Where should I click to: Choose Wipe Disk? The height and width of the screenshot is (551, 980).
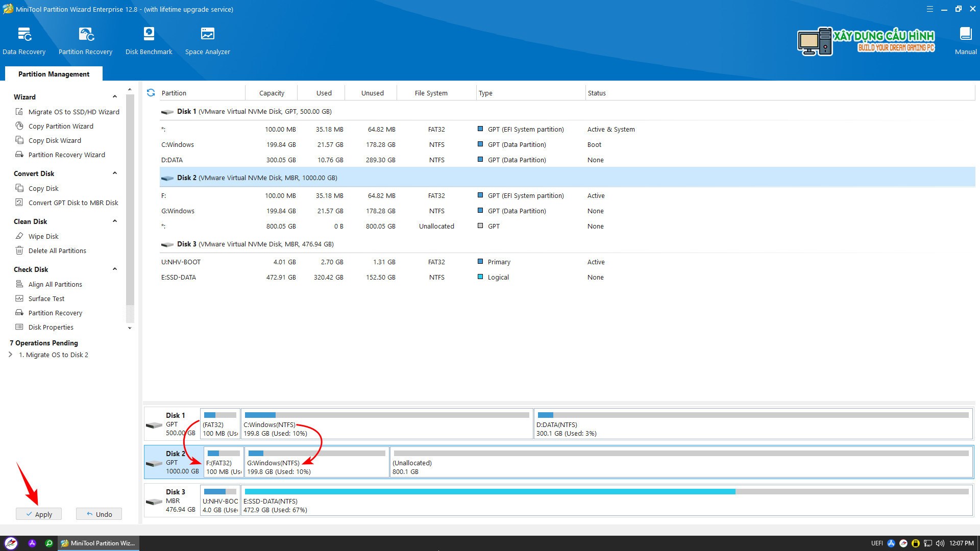coord(37,236)
